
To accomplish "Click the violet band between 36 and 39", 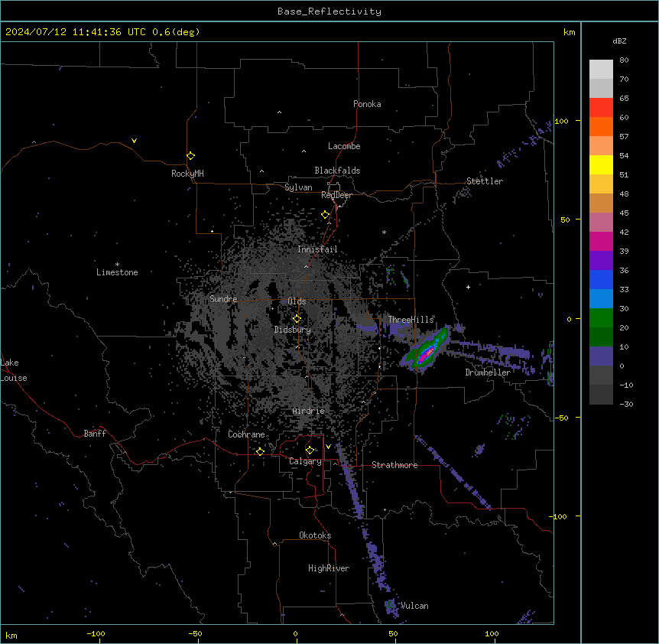I will [x=601, y=261].
